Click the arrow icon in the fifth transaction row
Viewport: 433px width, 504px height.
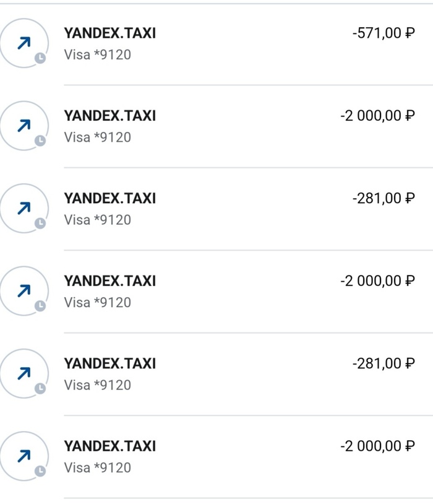click(24, 373)
